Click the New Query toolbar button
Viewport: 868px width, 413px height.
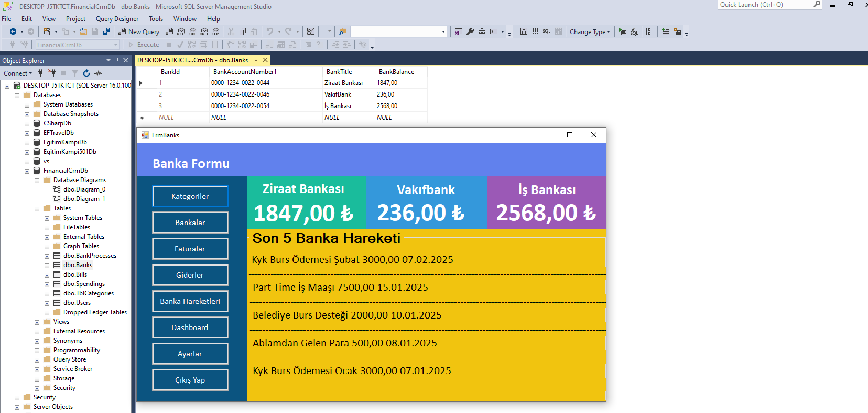(139, 31)
